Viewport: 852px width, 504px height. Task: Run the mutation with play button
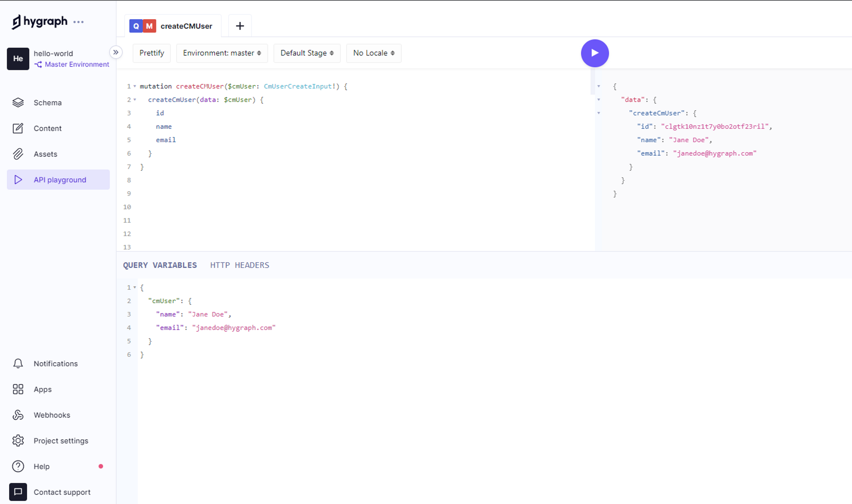(594, 53)
